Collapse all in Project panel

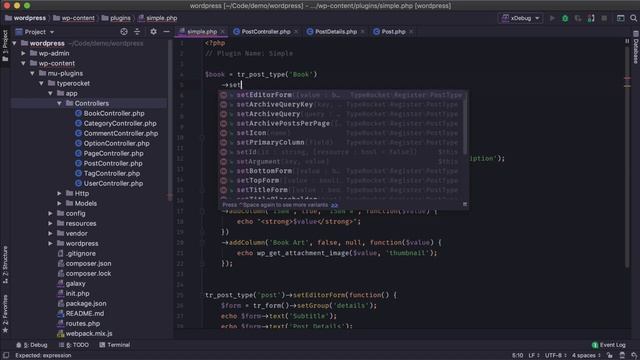click(137, 31)
